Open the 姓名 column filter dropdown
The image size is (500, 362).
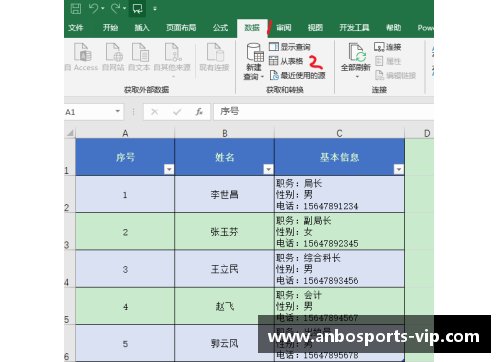[268, 169]
